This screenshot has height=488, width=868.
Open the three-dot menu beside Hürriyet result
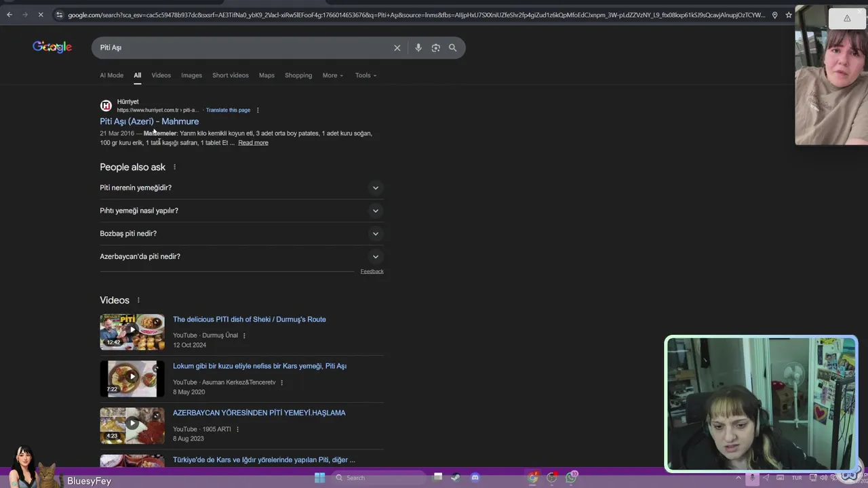coord(258,110)
